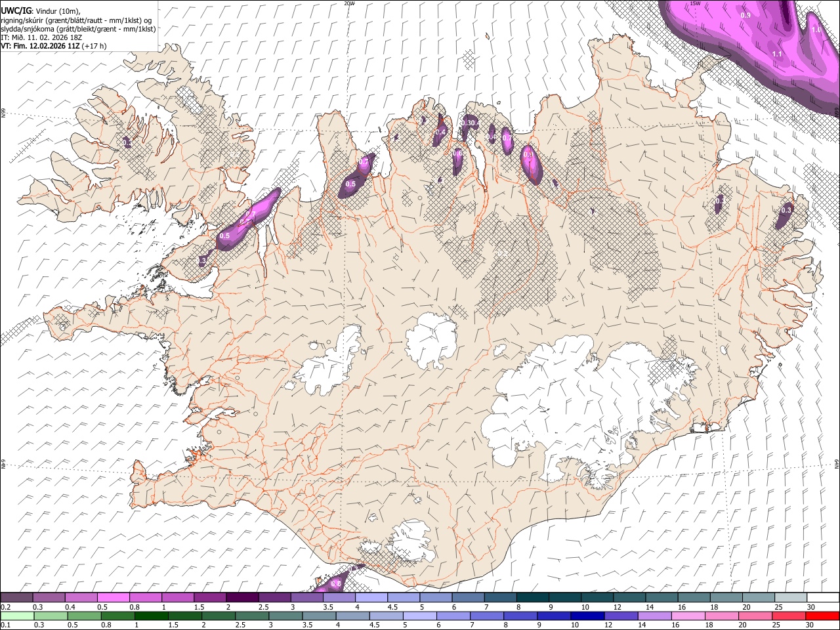
Task: Pick the light grey 25–30 upper legend swatch
Action: 791,598
